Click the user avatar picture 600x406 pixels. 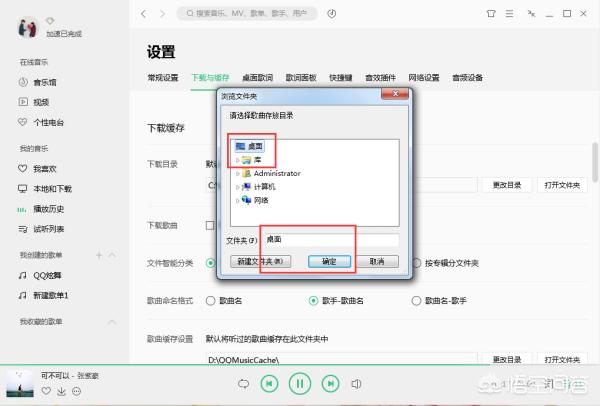pos(28,28)
